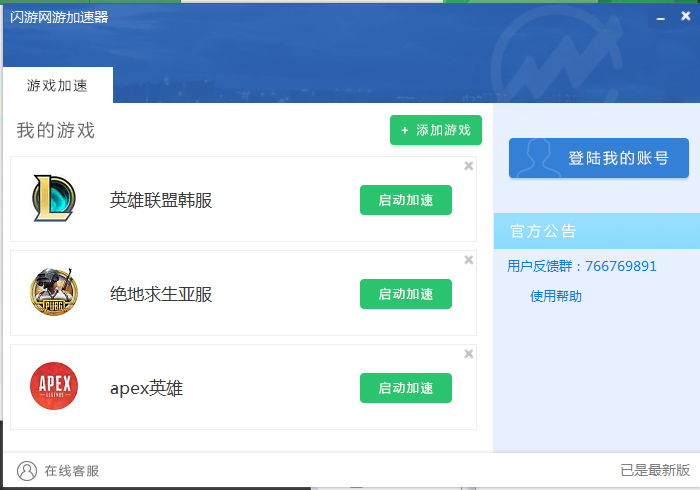Click the PUBG game icon
The image size is (700, 490).
click(53, 293)
